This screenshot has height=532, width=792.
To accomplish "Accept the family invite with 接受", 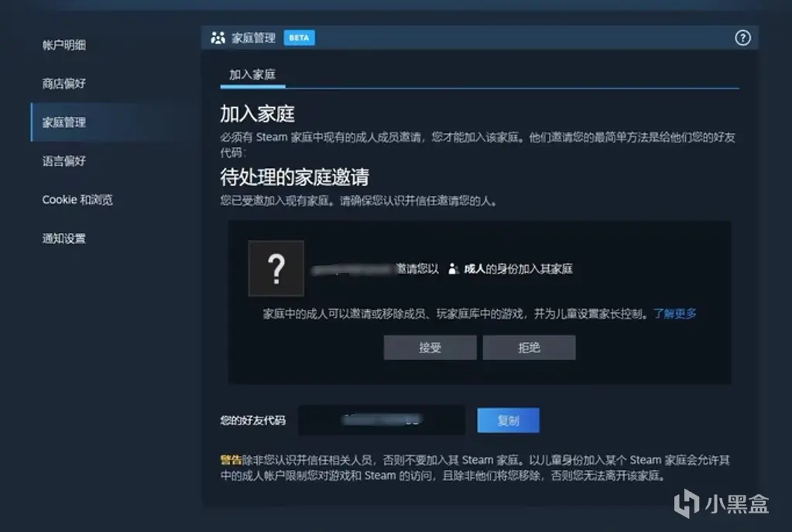I will click(x=430, y=348).
